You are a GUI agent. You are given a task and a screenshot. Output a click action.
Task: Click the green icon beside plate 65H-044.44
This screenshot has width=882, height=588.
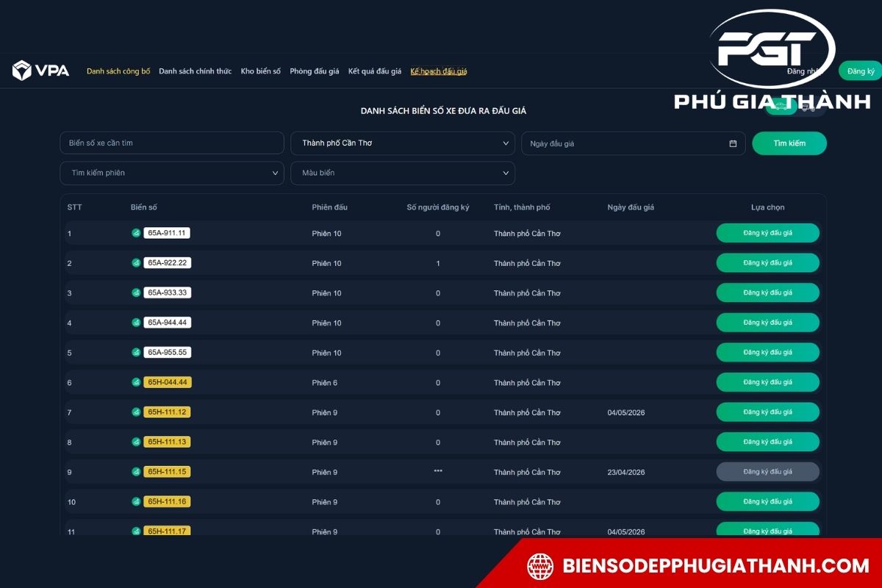coord(136,382)
